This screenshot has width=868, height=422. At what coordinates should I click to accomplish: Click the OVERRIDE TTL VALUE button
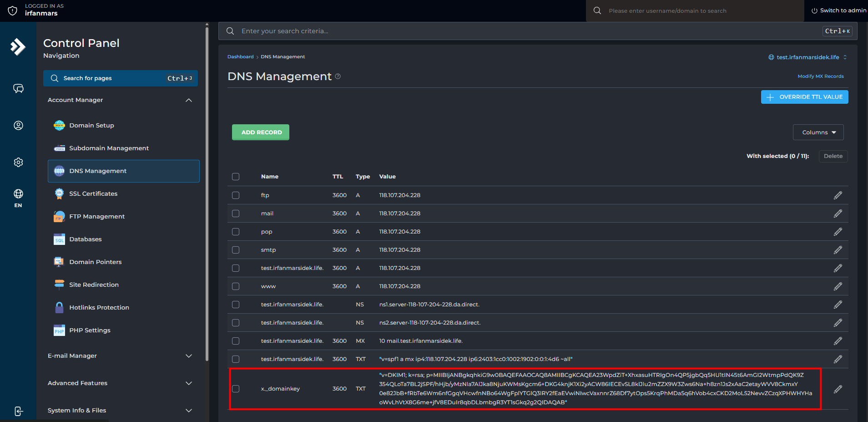(804, 97)
